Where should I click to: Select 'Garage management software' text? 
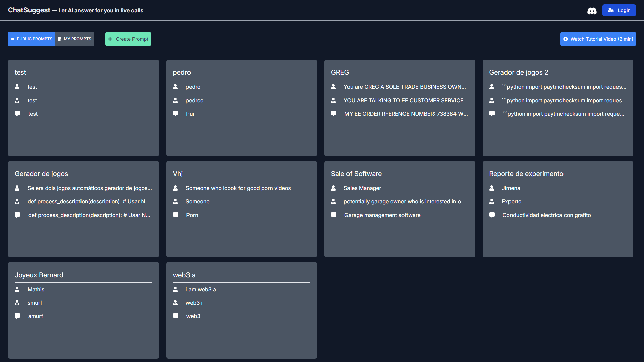pyautogui.click(x=382, y=215)
